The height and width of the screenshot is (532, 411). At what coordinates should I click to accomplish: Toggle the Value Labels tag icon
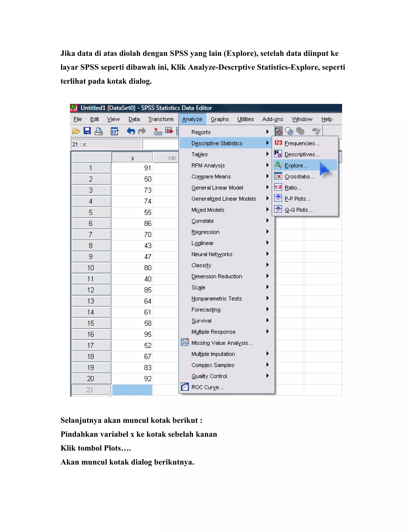pos(279,131)
